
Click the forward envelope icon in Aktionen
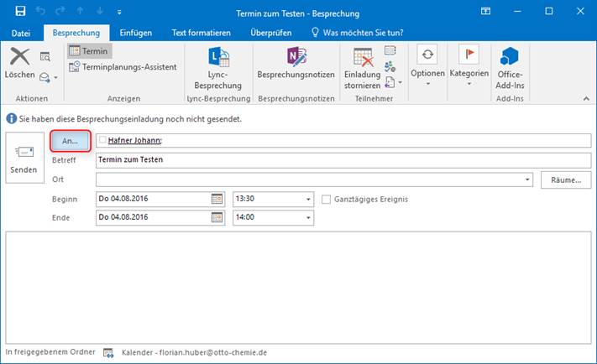tap(45, 77)
